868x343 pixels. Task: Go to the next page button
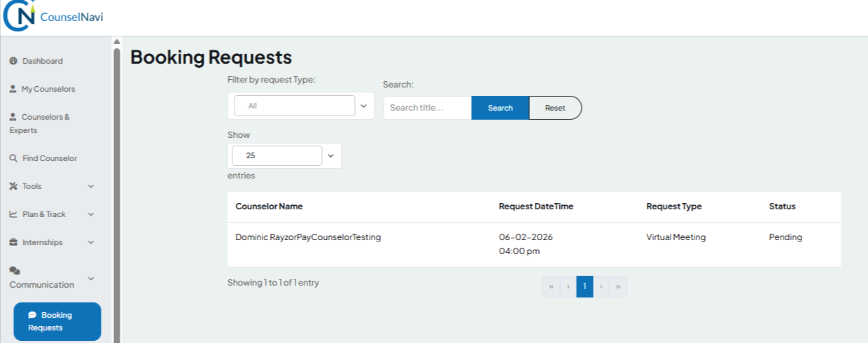pyautogui.click(x=601, y=286)
